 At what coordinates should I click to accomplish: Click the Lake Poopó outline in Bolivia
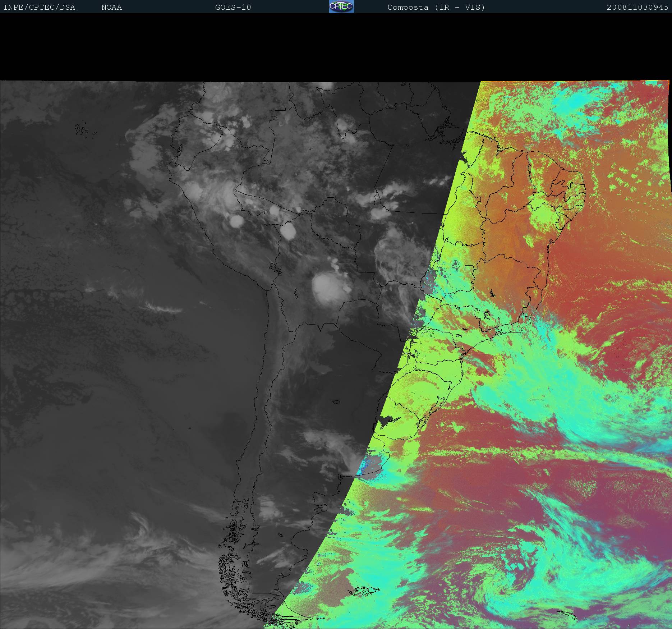[x=295, y=294]
